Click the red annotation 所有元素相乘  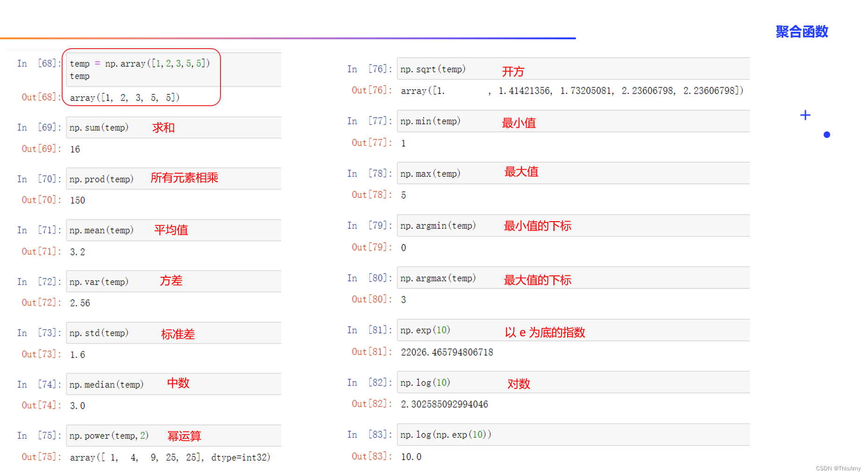185,178
